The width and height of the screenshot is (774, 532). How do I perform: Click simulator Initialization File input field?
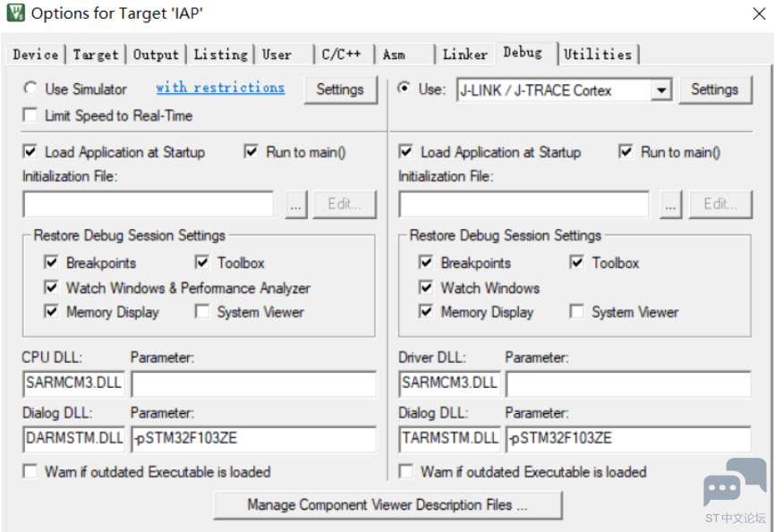(148, 204)
